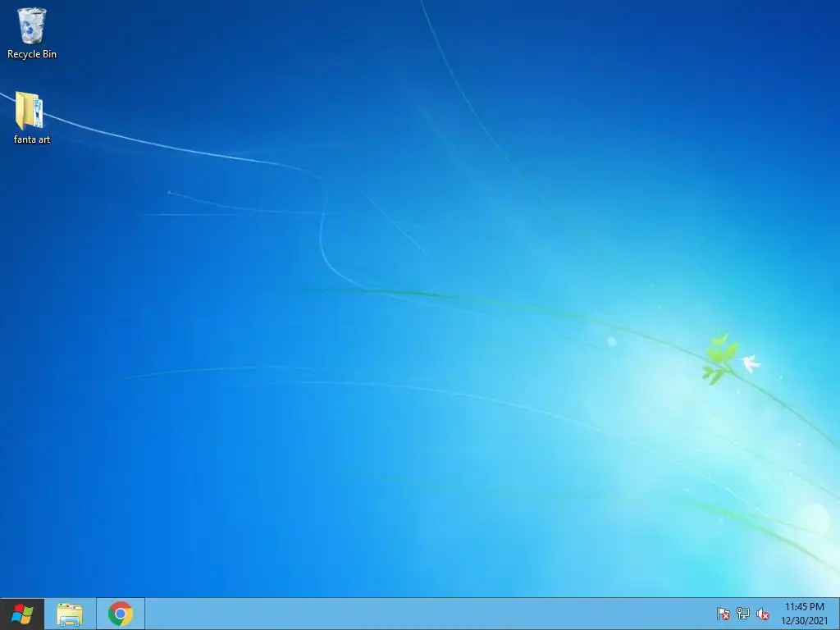Click the Recycle Bin label text
This screenshot has width=840, height=630.
pos(32,54)
